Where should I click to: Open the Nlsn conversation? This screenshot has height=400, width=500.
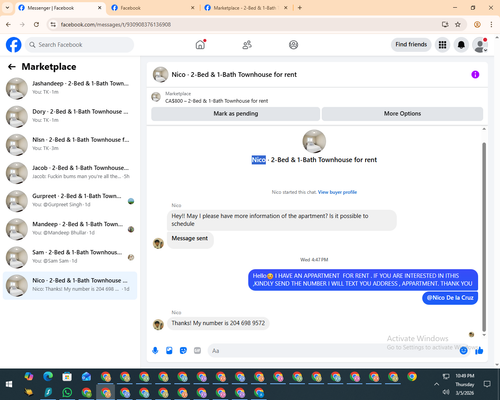point(70,145)
